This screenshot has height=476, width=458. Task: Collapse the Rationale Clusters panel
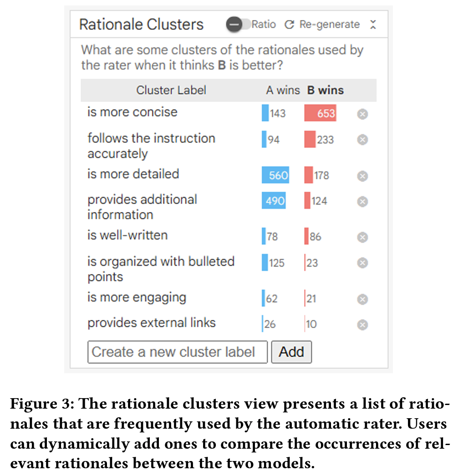(373, 25)
